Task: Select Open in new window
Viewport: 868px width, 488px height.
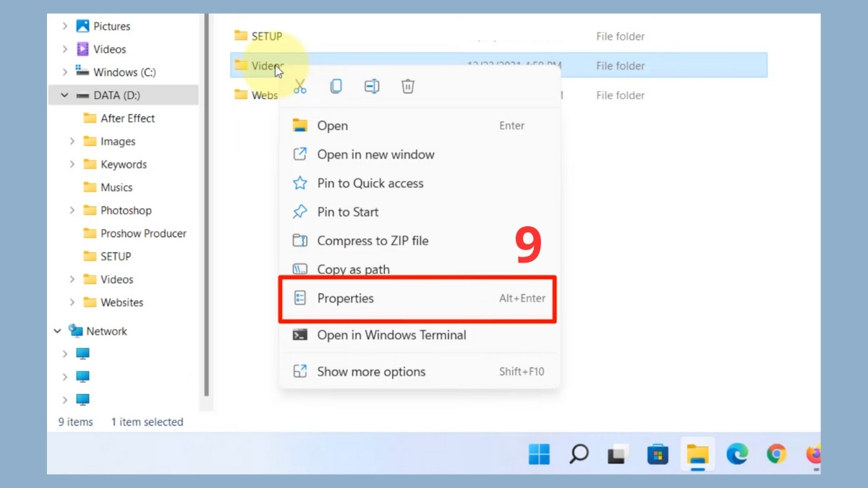Action: (x=420, y=155)
